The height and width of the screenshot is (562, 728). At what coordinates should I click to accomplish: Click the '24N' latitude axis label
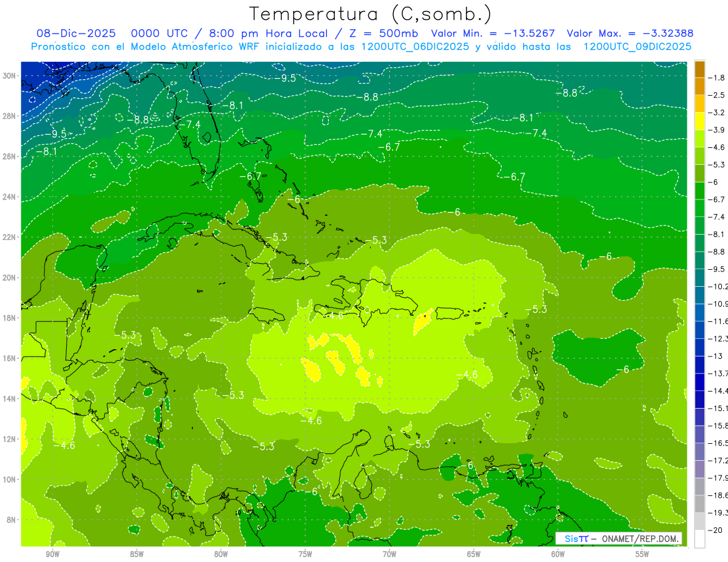pos(10,197)
